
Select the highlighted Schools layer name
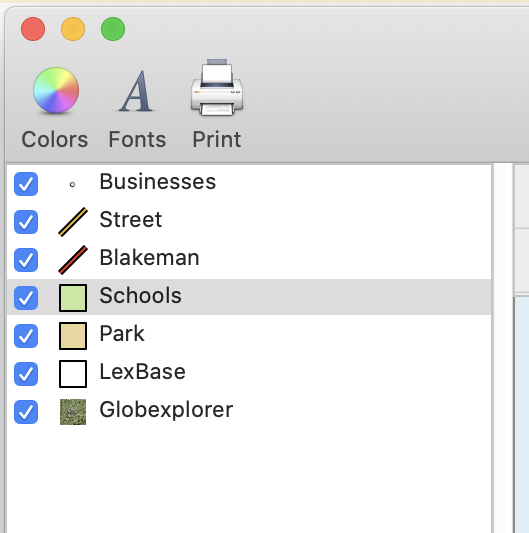pyautogui.click(x=141, y=295)
